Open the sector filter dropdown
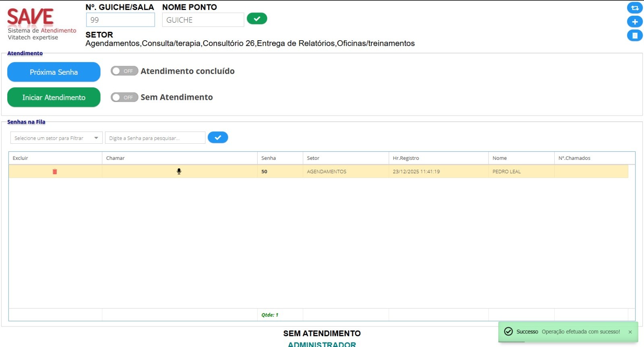 click(x=56, y=138)
